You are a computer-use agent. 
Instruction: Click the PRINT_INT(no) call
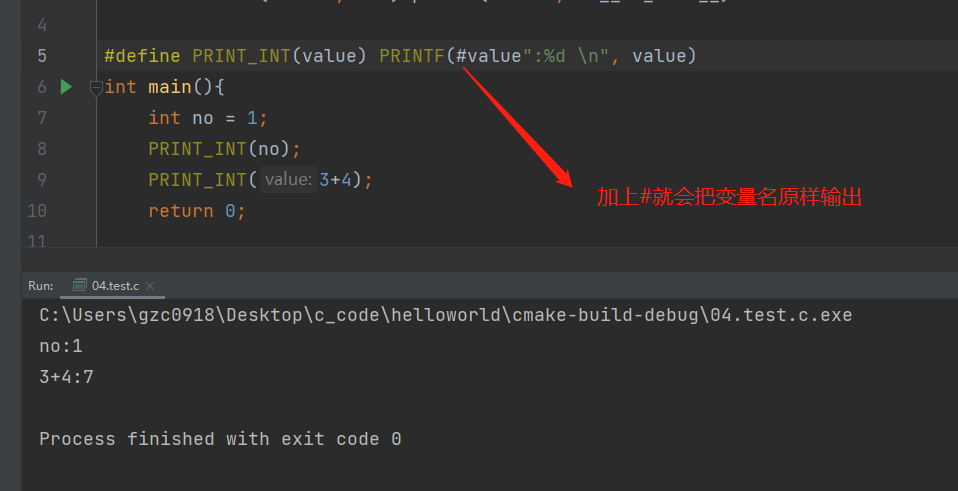click(224, 149)
